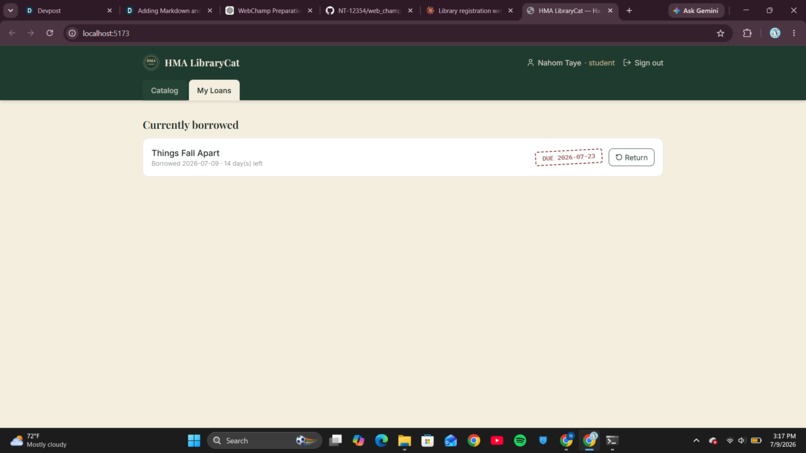The image size is (806, 453).
Task: Open Microsoft Edge from the taskbar
Action: 381,441
